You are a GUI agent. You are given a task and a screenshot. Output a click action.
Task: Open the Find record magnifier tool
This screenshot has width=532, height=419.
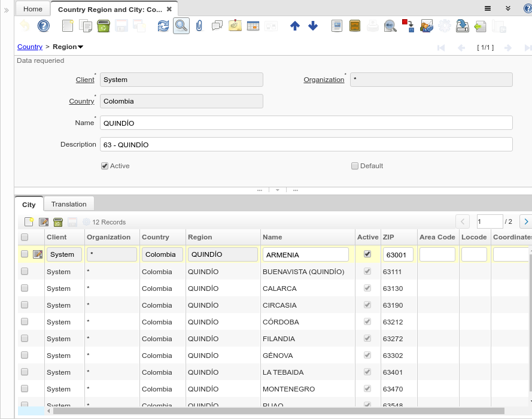pyautogui.click(x=181, y=26)
